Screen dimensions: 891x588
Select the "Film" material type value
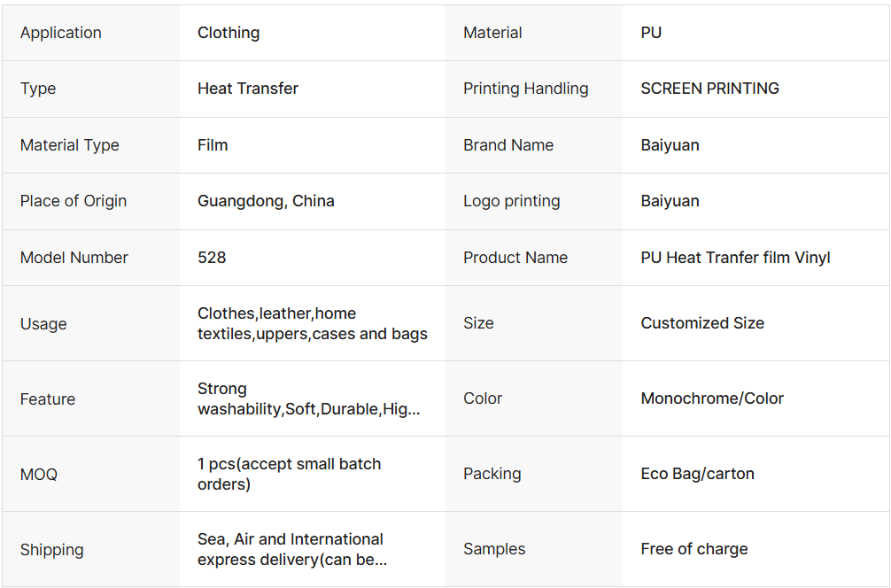(213, 145)
